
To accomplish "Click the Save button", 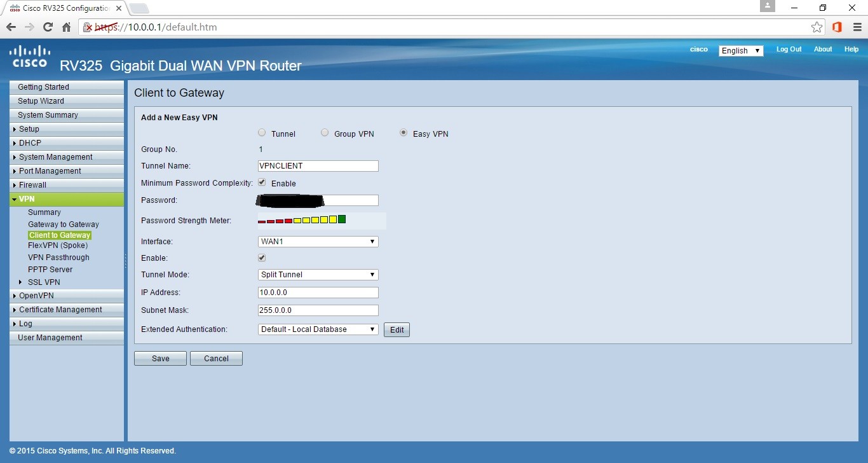I will pyautogui.click(x=160, y=359).
